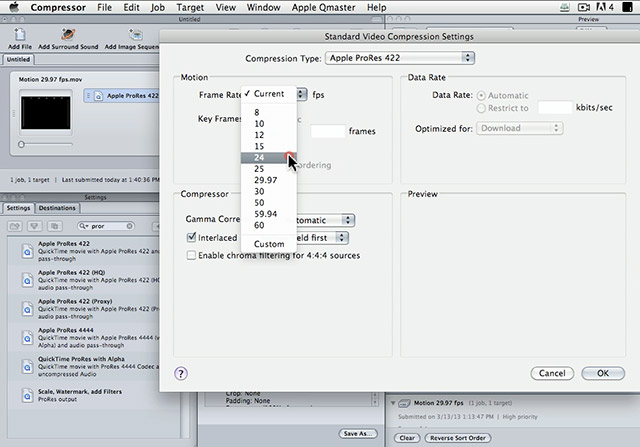
Task: Click the Add Surround Sound icon
Action: coord(68,35)
